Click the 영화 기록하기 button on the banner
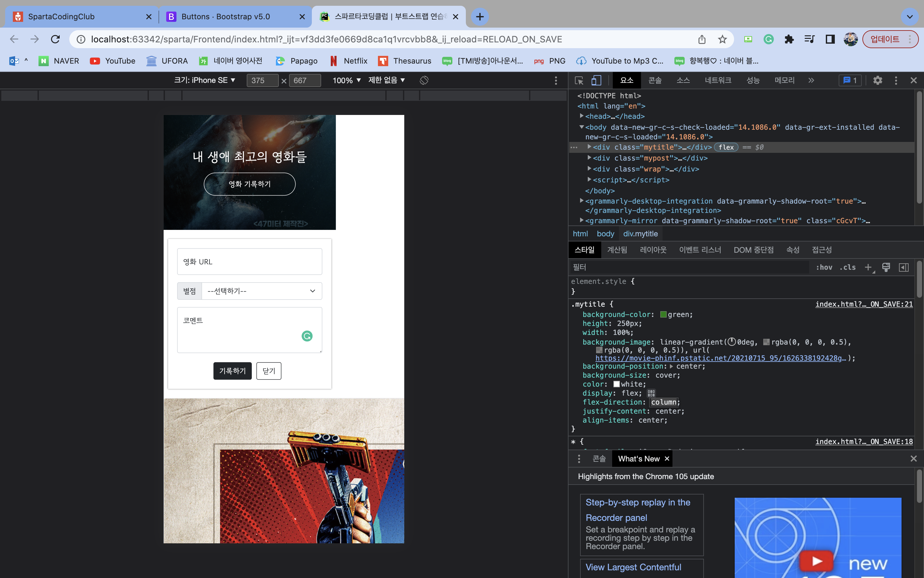The width and height of the screenshot is (924, 578). coord(250,184)
